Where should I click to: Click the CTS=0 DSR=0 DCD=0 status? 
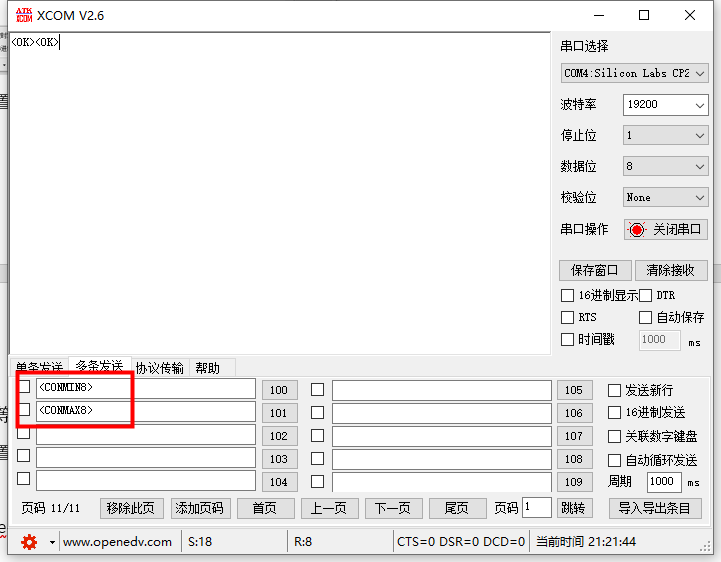pyautogui.click(x=461, y=542)
